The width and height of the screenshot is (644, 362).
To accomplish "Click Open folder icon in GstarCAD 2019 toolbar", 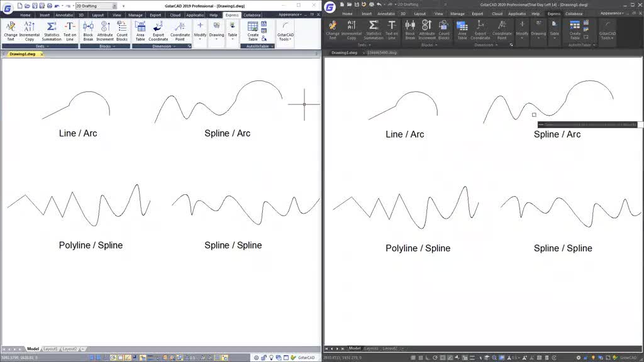I will coord(27,6).
